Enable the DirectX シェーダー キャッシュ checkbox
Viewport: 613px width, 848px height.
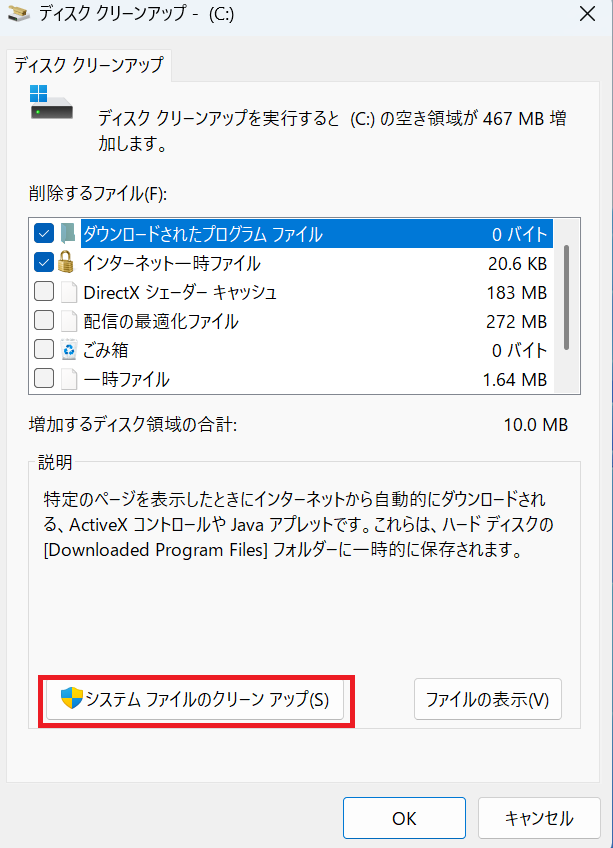point(44,293)
